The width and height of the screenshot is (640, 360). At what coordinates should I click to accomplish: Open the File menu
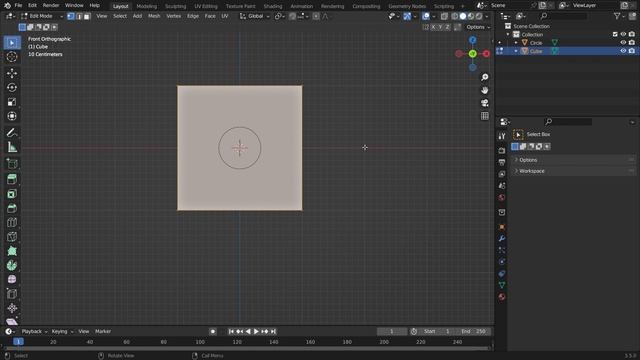(x=18, y=6)
